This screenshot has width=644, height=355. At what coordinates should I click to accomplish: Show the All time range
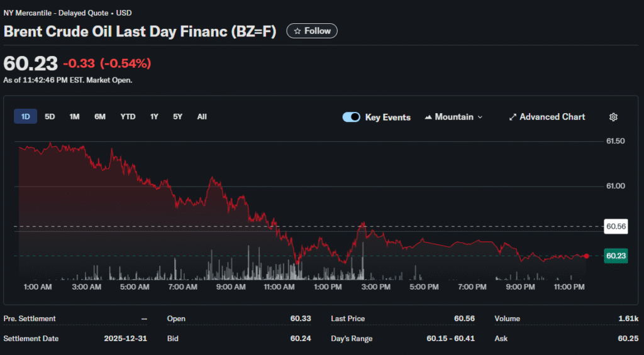click(202, 116)
